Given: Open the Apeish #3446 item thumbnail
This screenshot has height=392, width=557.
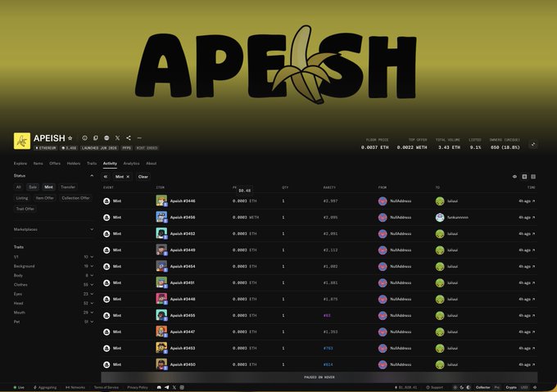Looking at the screenshot, I should point(161,201).
